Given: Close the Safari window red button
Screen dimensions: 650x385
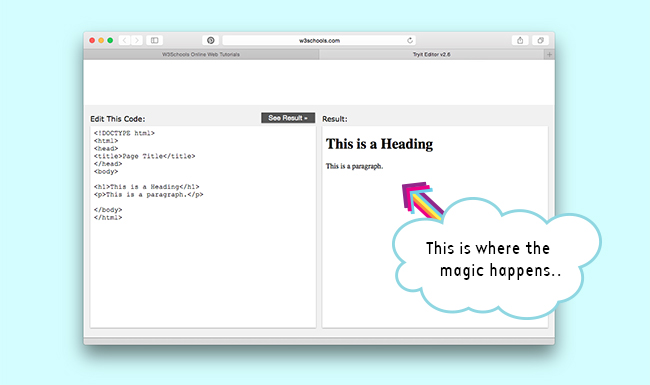Looking at the screenshot, I should pyautogui.click(x=92, y=40).
